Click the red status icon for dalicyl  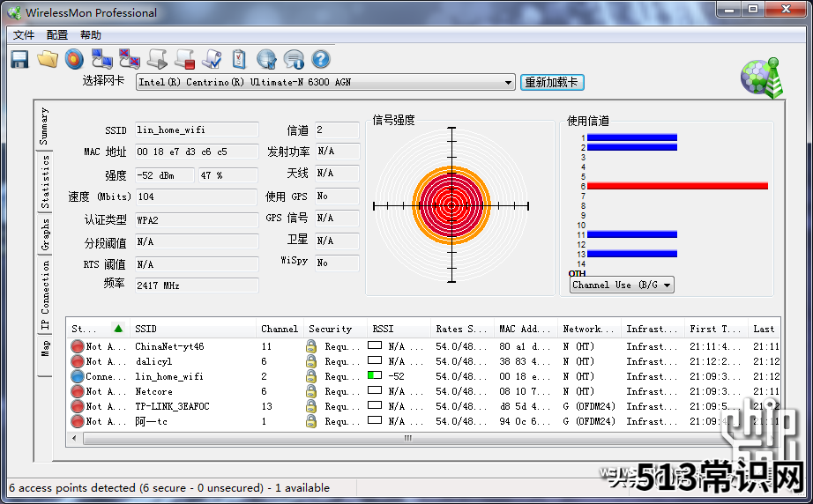click(78, 361)
